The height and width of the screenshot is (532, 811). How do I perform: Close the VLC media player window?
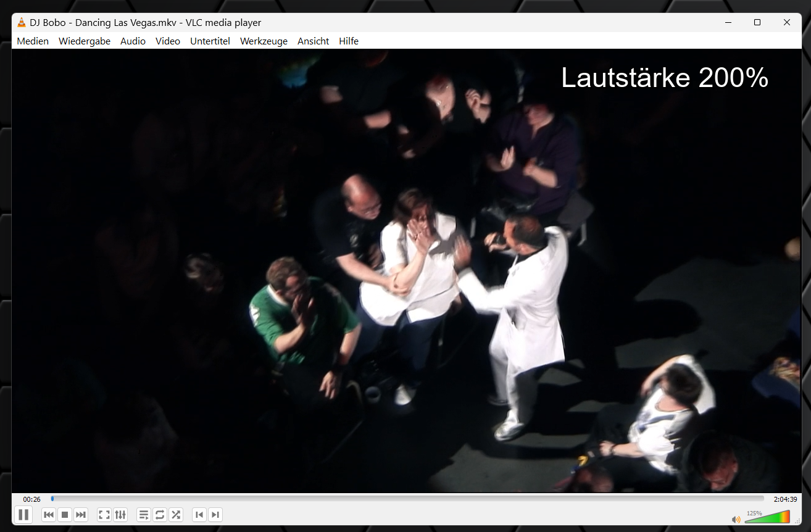point(786,22)
